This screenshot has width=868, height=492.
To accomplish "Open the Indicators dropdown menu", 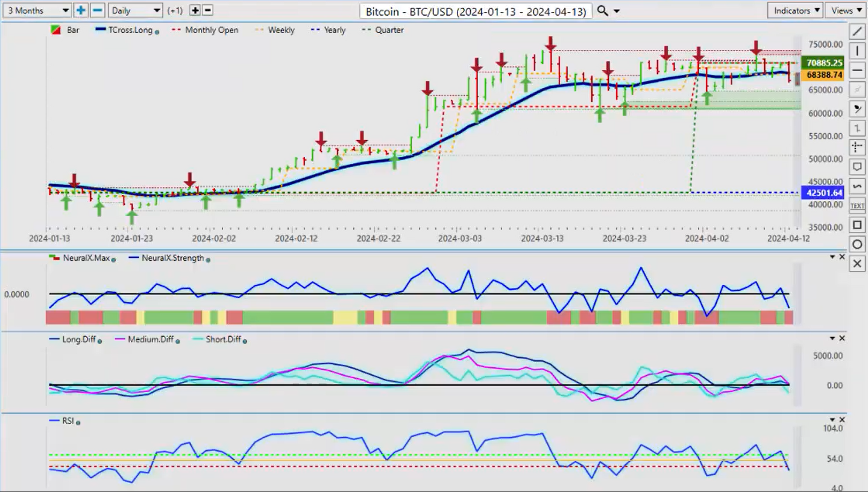I will pyautogui.click(x=796, y=10).
